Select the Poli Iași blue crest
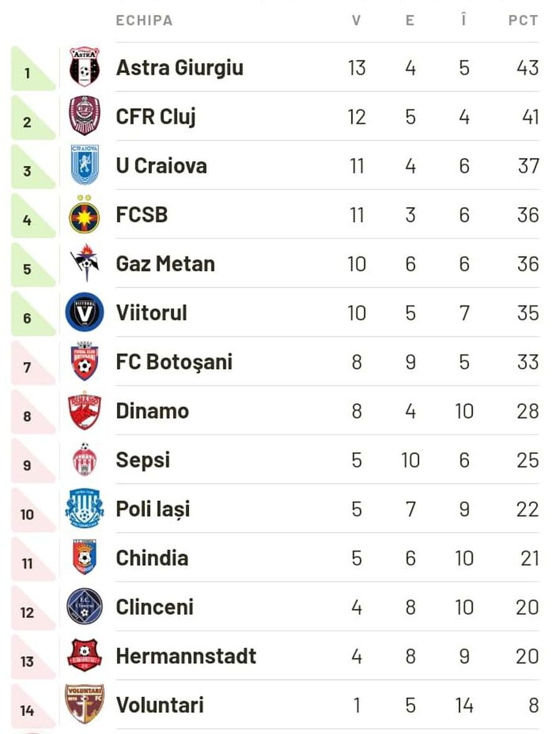This screenshot has height=734, width=560. pos(84,509)
